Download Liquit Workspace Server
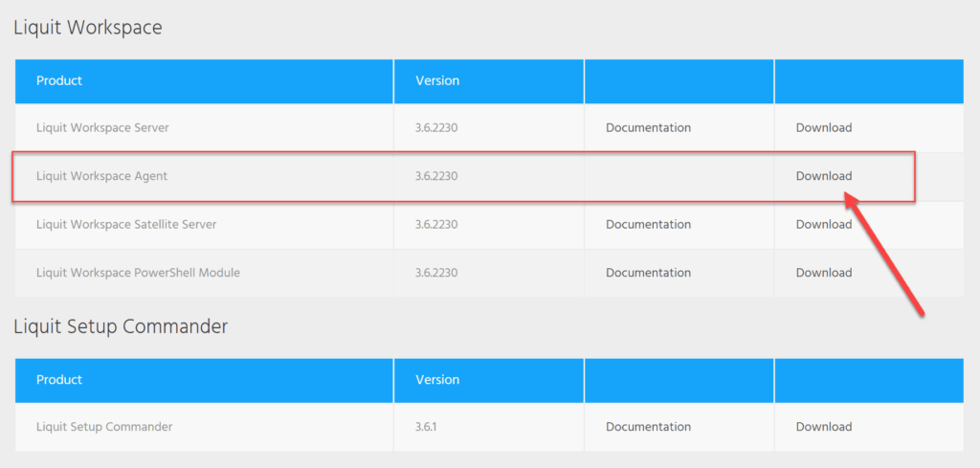Image resolution: width=980 pixels, height=468 pixels. point(823,128)
